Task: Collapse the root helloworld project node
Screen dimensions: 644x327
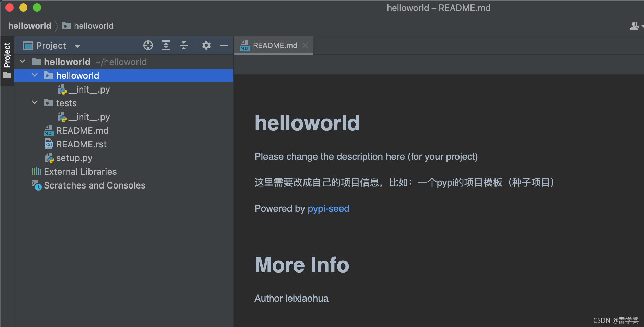Action: click(23, 61)
